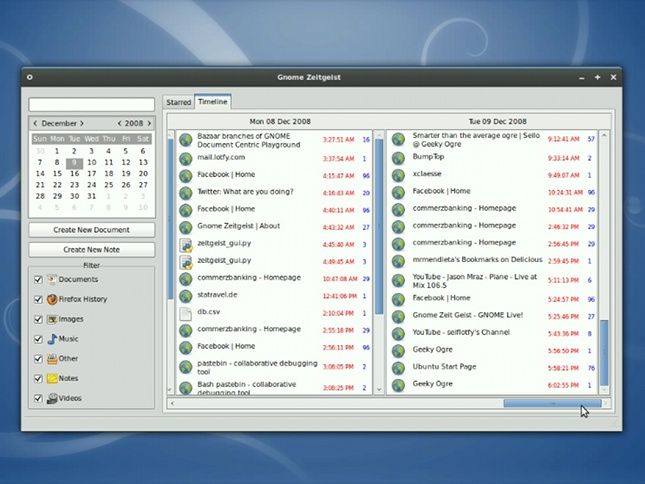645x484 pixels.
Task: Click Python file icon of zeitgeist_gui.py at 4:49:45 AM
Action: 186,262
